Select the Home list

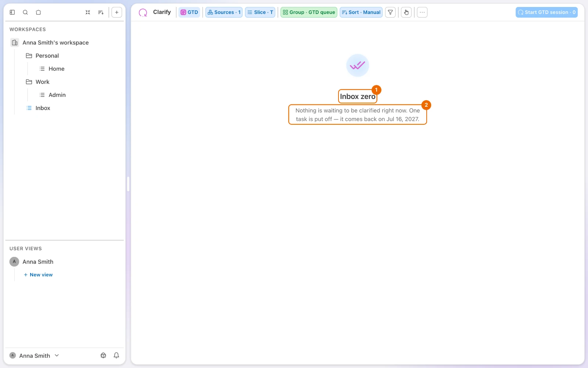click(57, 69)
